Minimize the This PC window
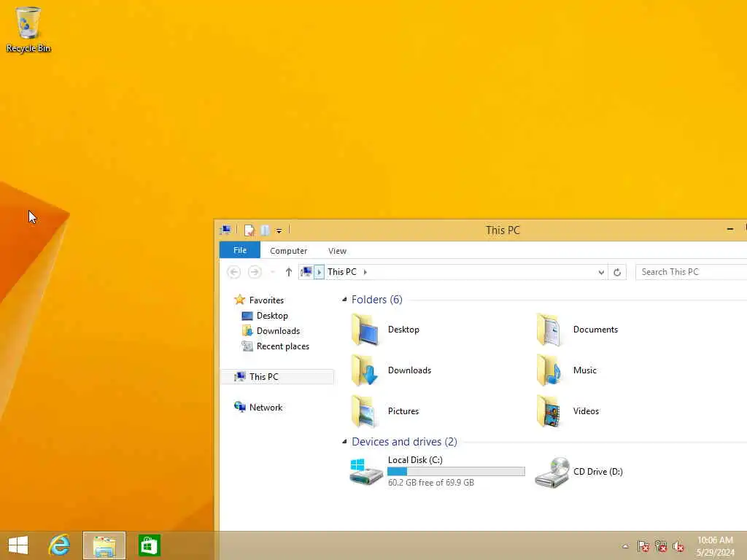 pos(729,230)
